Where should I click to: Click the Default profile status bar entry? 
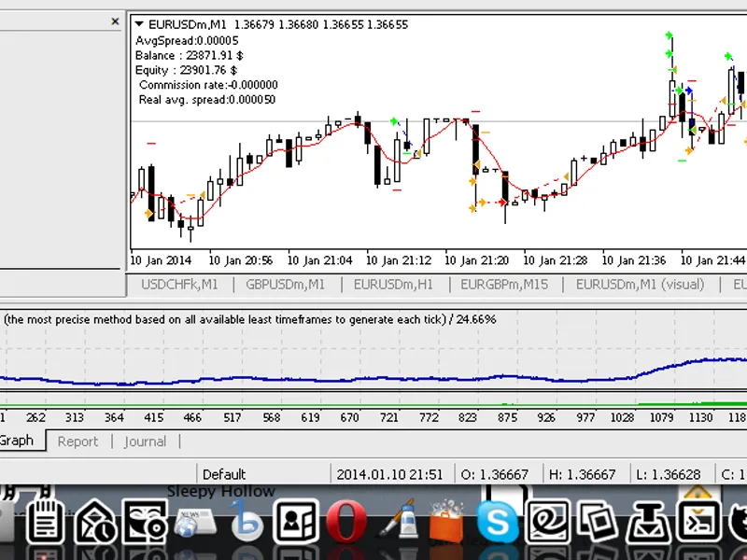[x=224, y=474]
